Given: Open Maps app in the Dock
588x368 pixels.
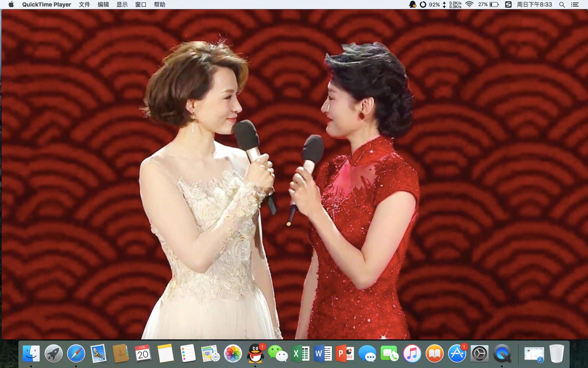Looking at the screenshot, I should click(x=210, y=353).
